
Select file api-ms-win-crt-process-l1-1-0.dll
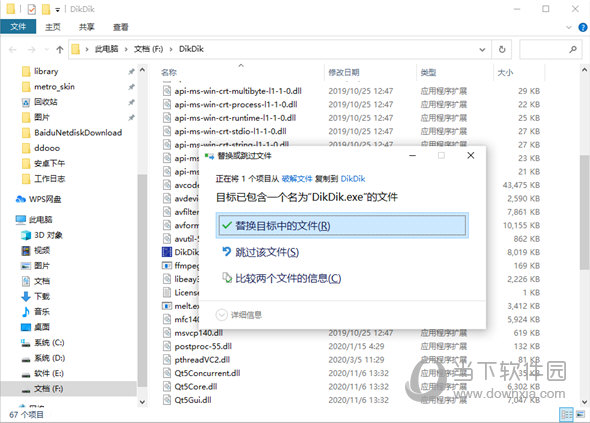[x=236, y=104]
